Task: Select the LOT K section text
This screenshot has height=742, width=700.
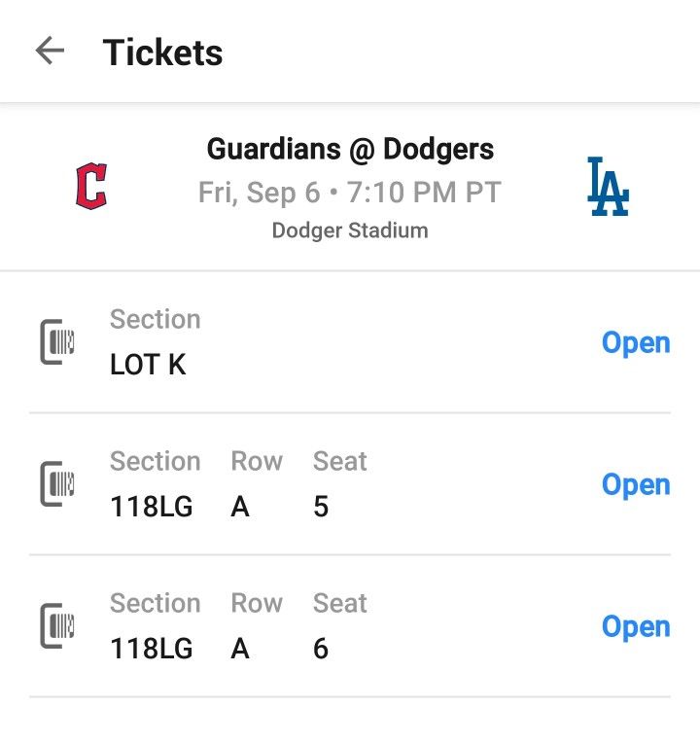Action: (148, 365)
